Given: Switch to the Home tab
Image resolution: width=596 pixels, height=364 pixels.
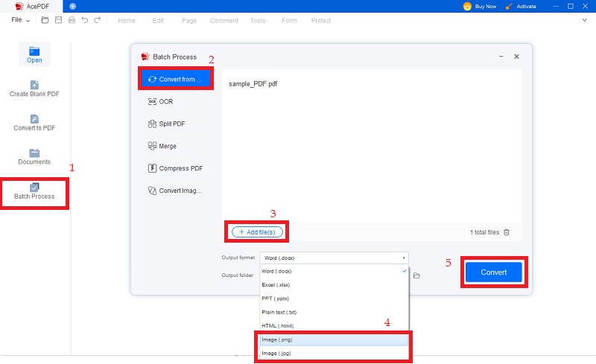Looking at the screenshot, I should point(127,21).
